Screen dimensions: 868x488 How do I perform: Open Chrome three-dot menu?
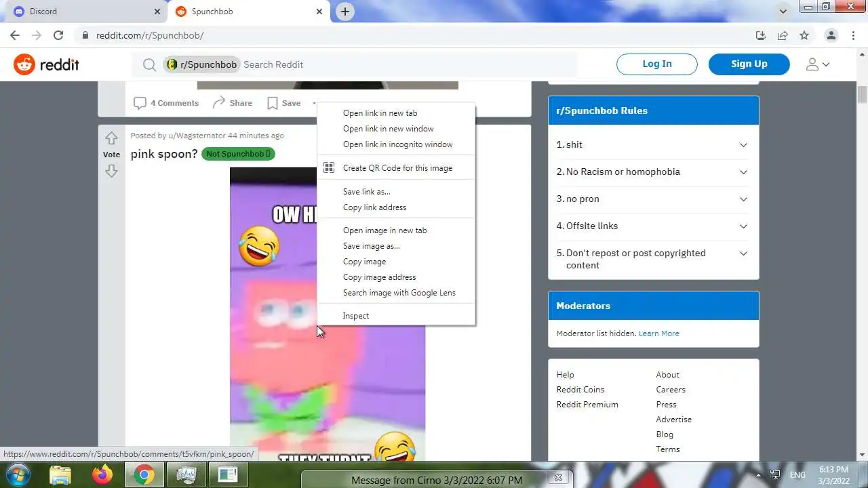click(852, 35)
